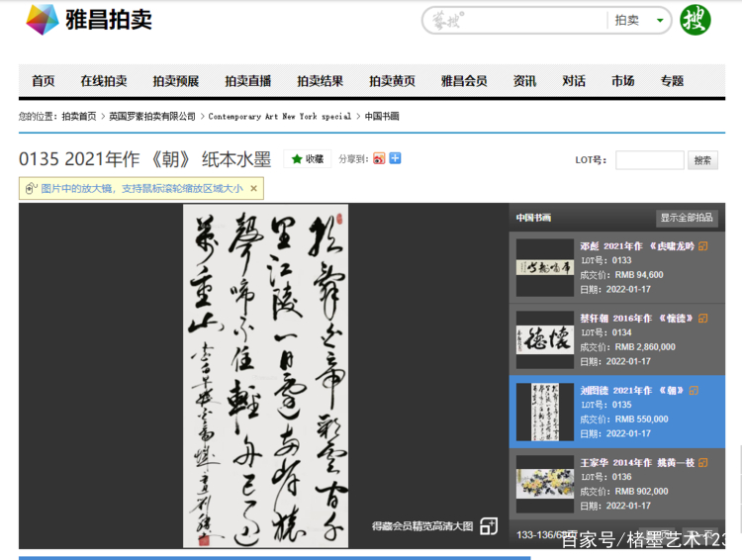Image resolution: width=742 pixels, height=560 pixels.
Task: Open the 邓彪 虎啸龙吟 lot thumbnail
Action: click(x=545, y=267)
